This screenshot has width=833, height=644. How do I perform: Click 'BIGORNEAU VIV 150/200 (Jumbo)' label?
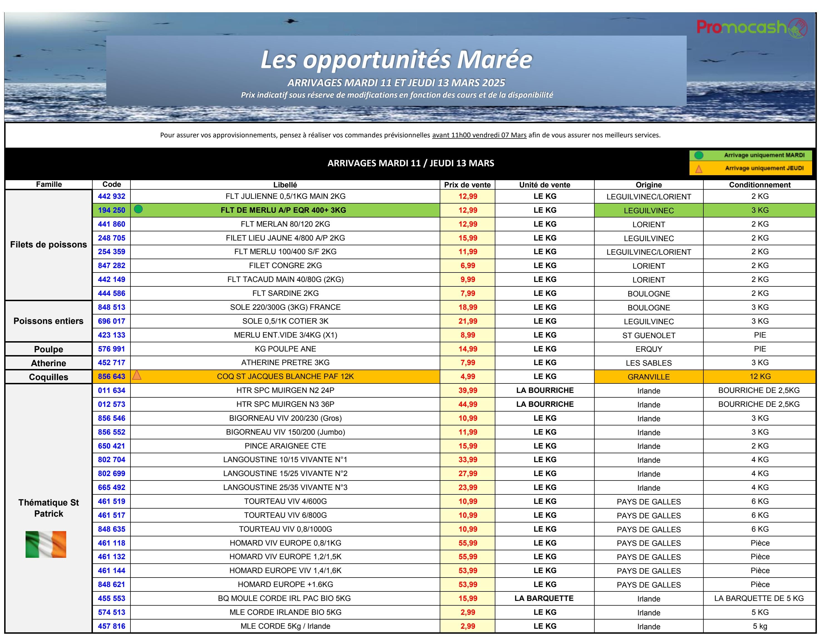[x=285, y=432]
